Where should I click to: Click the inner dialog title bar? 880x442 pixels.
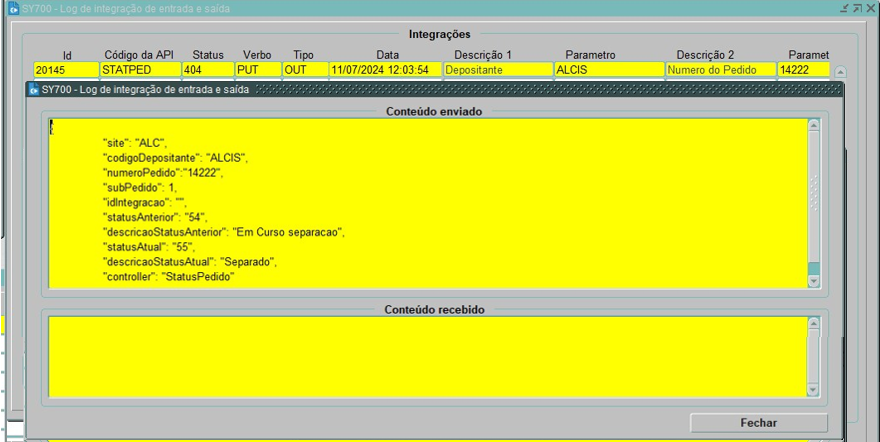(x=435, y=89)
